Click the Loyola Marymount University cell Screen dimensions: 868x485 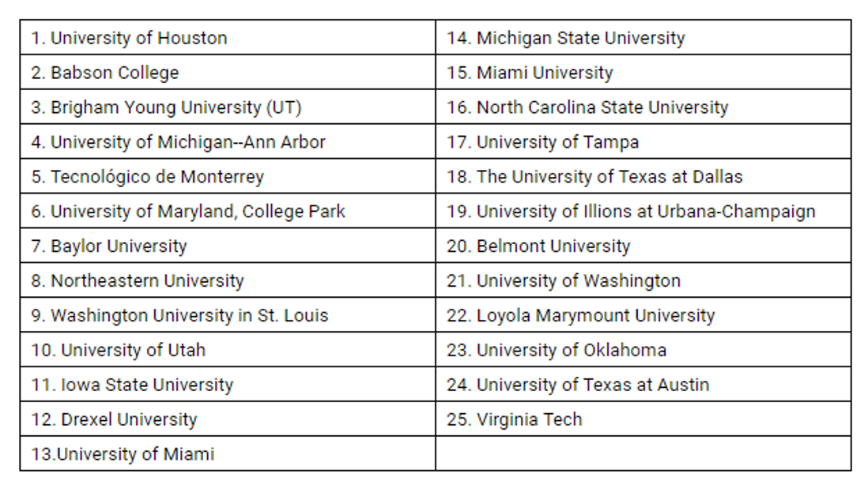click(580, 316)
